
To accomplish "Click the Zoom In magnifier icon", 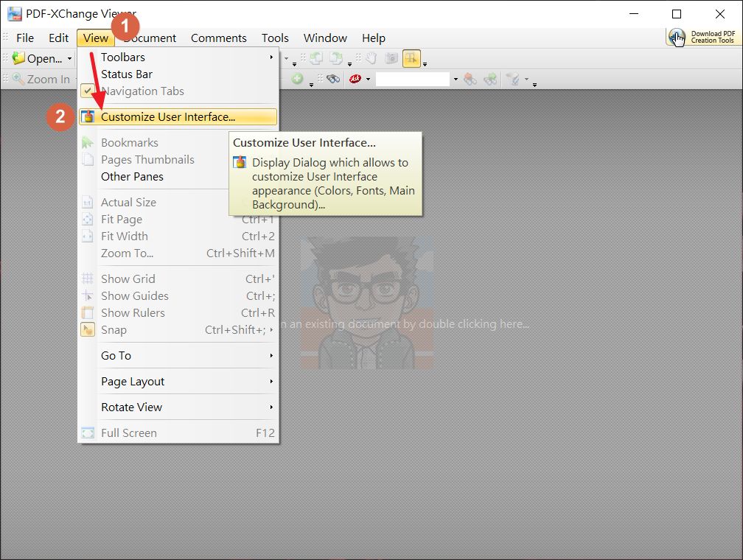I will point(18,79).
